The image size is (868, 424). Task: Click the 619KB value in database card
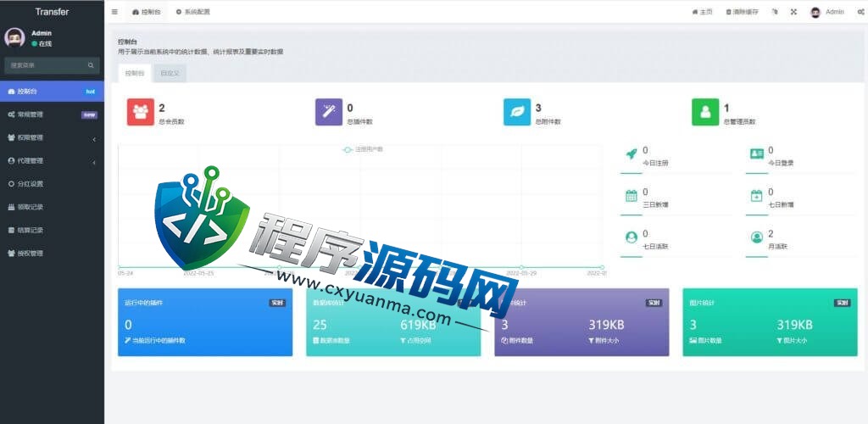point(418,325)
